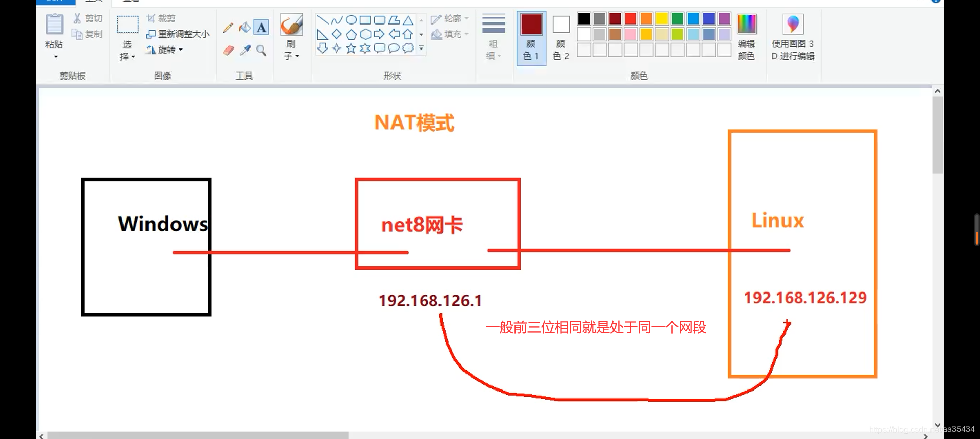Pick the Line shape
The width and height of the screenshot is (980, 439).
point(323,20)
